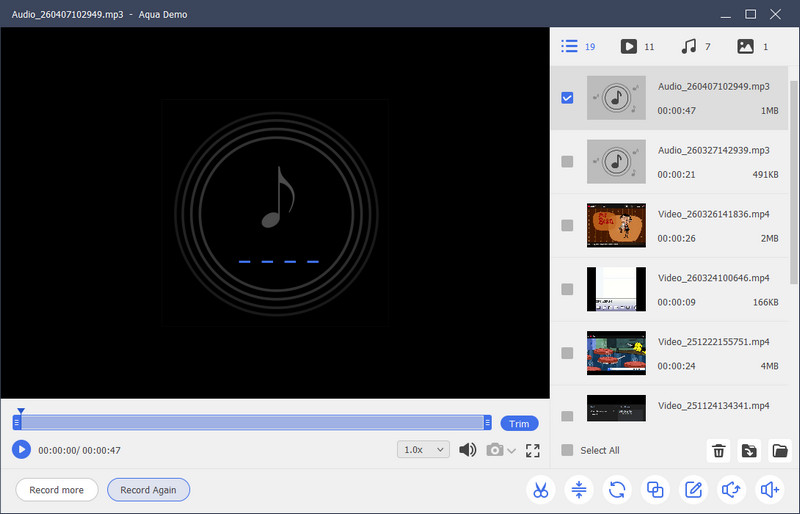This screenshot has height=514, width=800.
Task: Open Video_260324100646.mp4 thumbnail
Action: pos(616,289)
